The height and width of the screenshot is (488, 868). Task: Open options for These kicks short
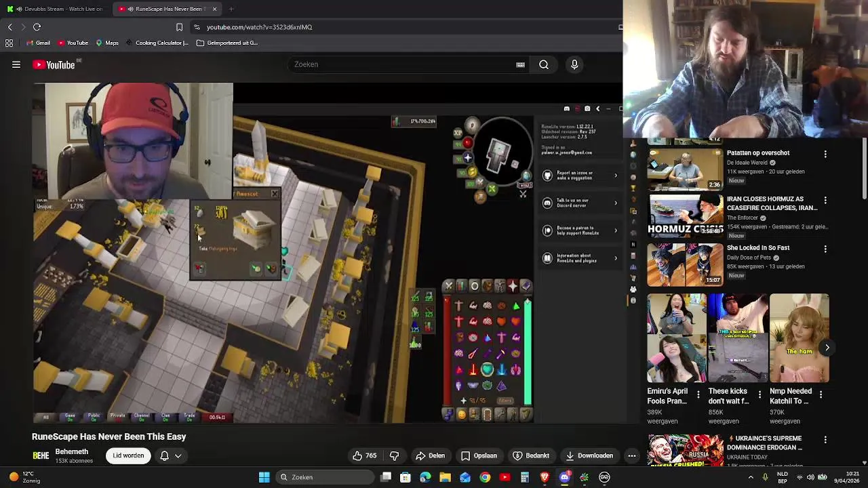coord(759,394)
